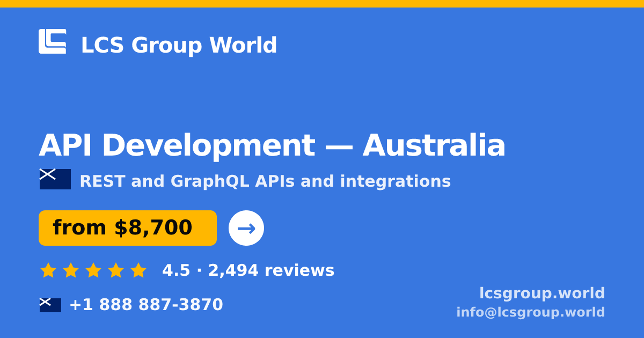This screenshot has width=644, height=338.
Task: Click the REST and GraphQL APIs subtitle
Action: pos(265,181)
